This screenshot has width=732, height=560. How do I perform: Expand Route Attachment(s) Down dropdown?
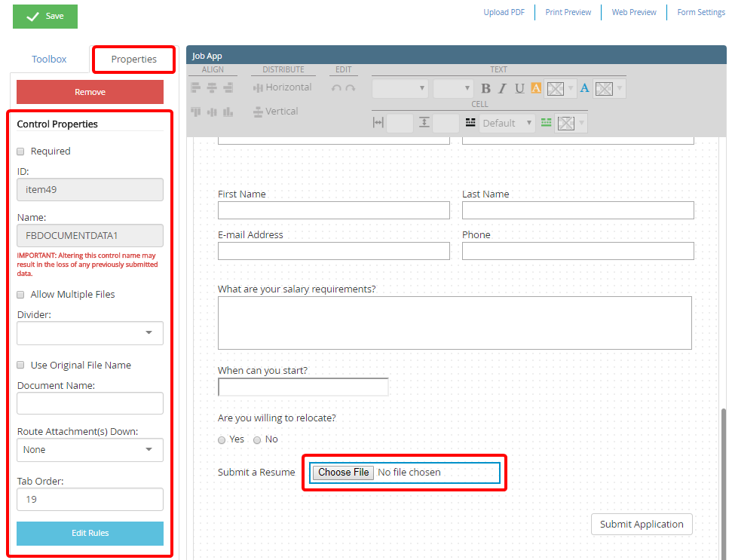(x=90, y=450)
